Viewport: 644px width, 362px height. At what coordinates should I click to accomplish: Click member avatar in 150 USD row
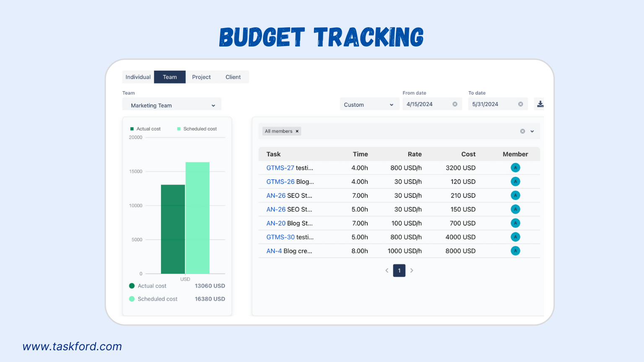[x=515, y=209]
